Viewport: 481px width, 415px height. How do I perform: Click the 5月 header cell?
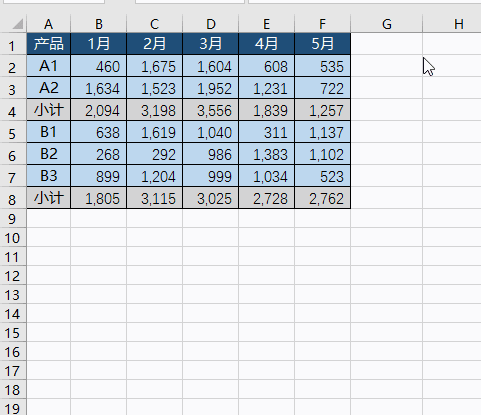(x=323, y=44)
